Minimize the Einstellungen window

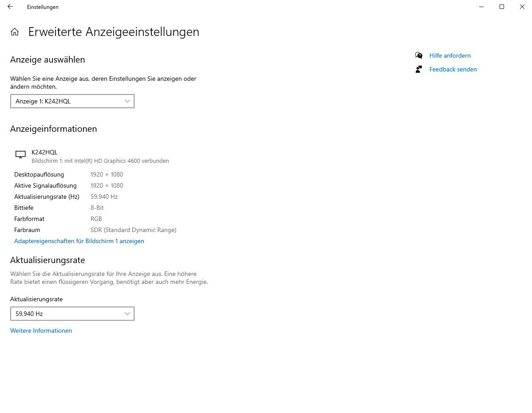coord(481,7)
